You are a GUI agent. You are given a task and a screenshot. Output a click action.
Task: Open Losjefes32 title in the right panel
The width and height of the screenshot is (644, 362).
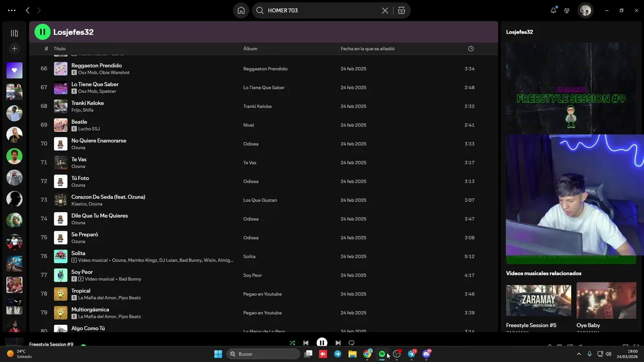519,32
